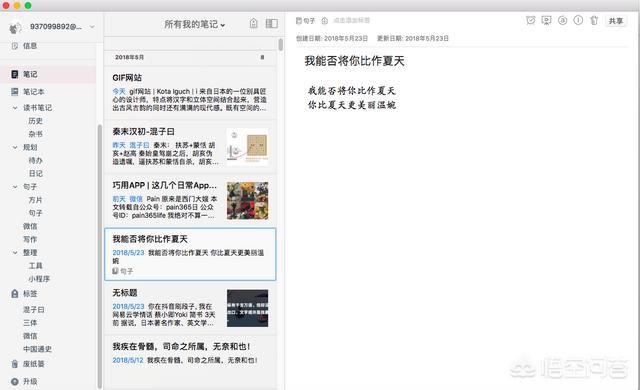Click the 微信 tag link in 巧用APP note

(136, 199)
